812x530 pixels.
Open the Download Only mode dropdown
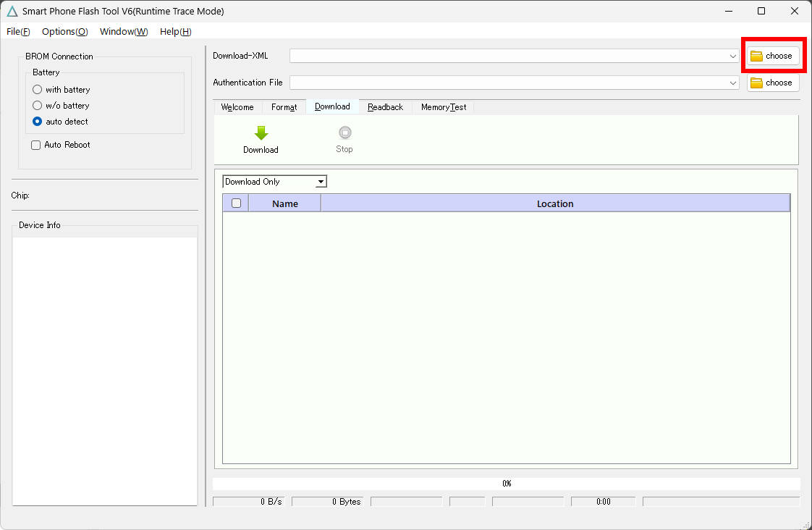coord(274,182)
